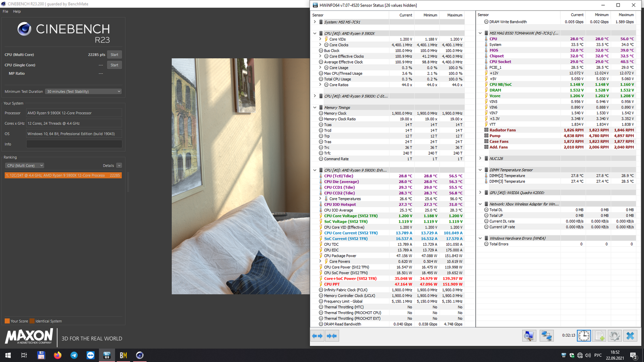Open Task View on the taskbar
644x362 pixels.
(24, 355)
